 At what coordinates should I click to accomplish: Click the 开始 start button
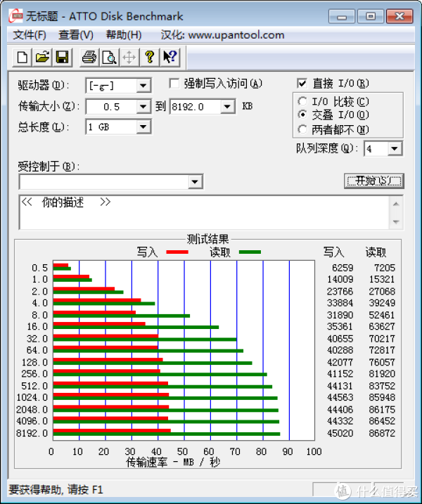point(373,181)
